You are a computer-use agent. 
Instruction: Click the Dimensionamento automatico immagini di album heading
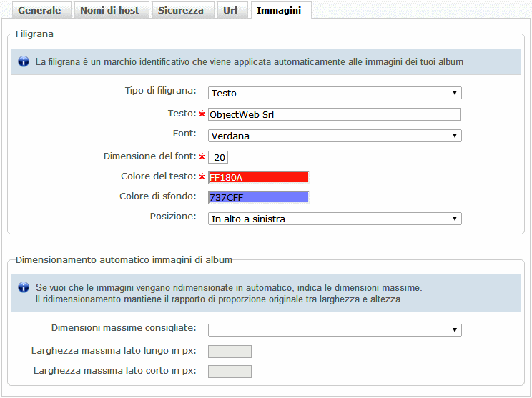click(124, 259)
